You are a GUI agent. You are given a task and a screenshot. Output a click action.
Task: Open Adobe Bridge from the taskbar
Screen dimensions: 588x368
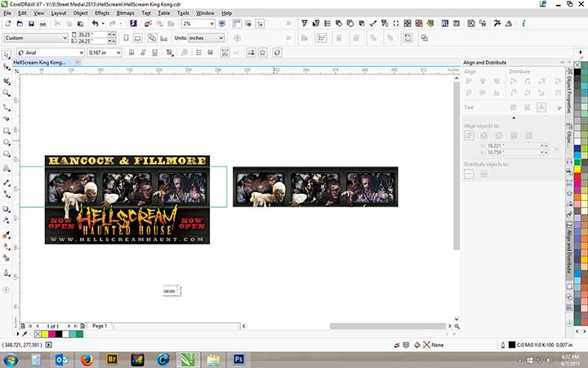(112, 360)
